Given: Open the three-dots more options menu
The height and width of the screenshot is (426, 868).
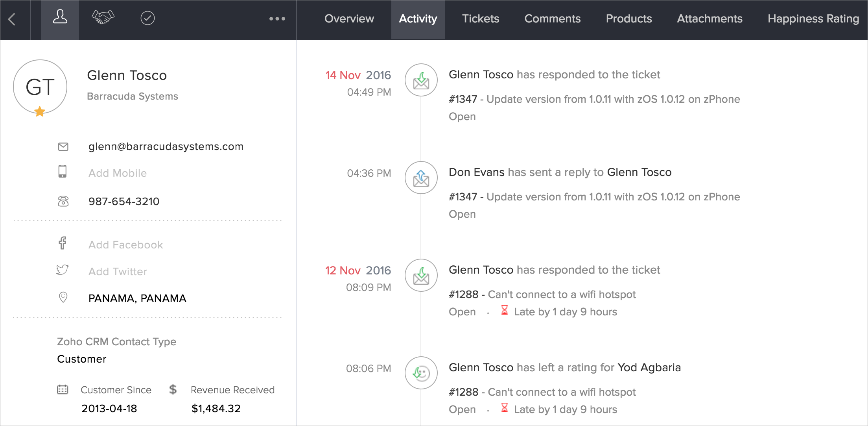Looking at the screenshot, I should tap(277, 19).
